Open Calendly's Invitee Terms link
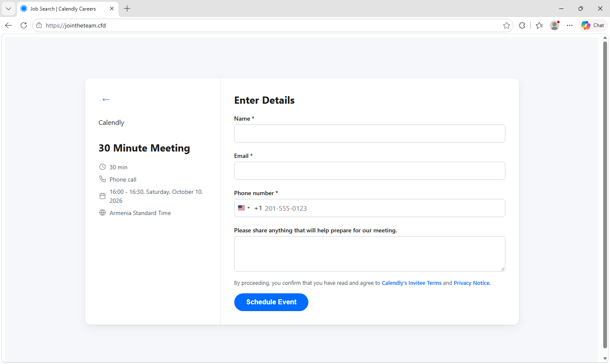The height and width of the screenshot is (364, 610). pos(412,283)
